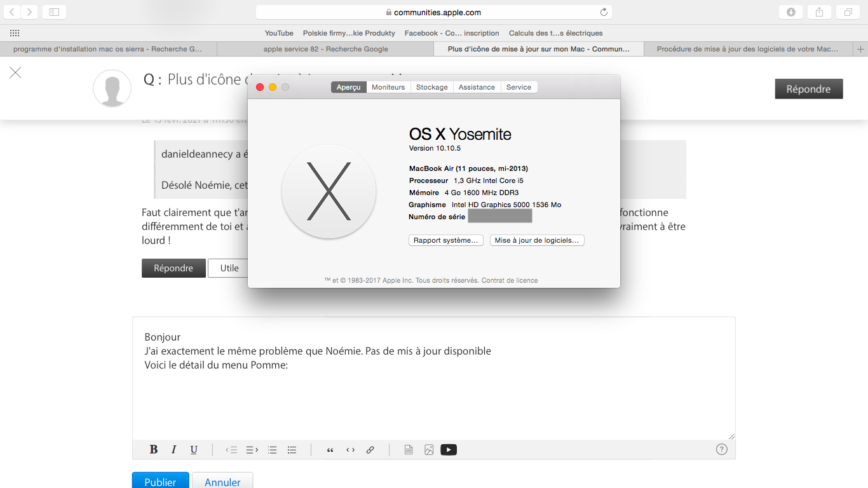Apply italic formatting in the reply editor

point(173,450)
